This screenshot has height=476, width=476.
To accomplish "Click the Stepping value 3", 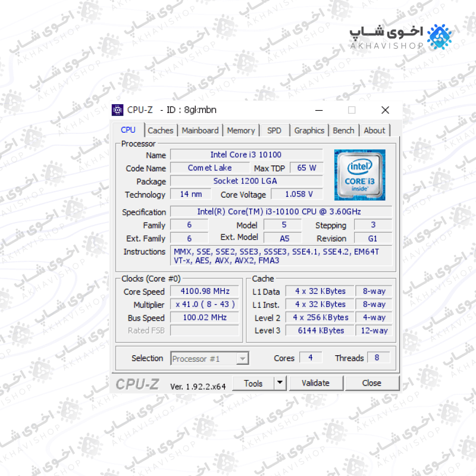I will [373, 225].
